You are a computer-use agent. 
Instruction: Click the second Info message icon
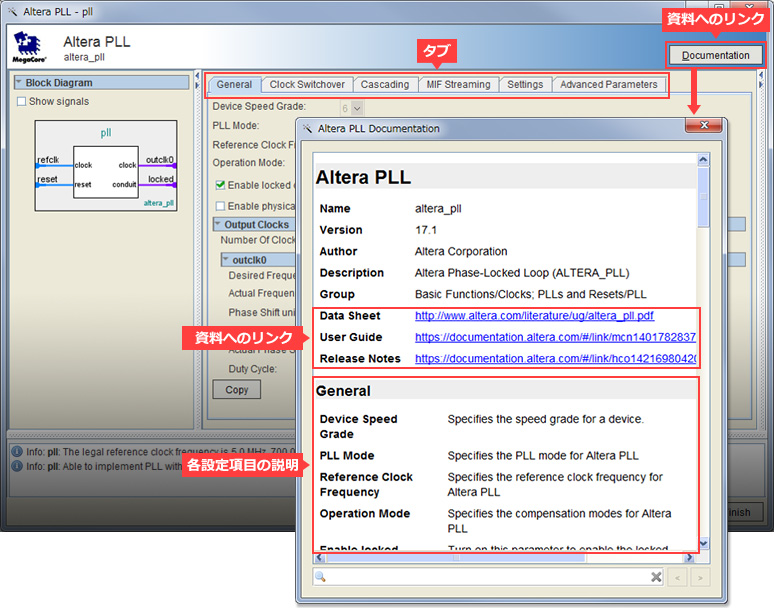[x=17, y=466]
